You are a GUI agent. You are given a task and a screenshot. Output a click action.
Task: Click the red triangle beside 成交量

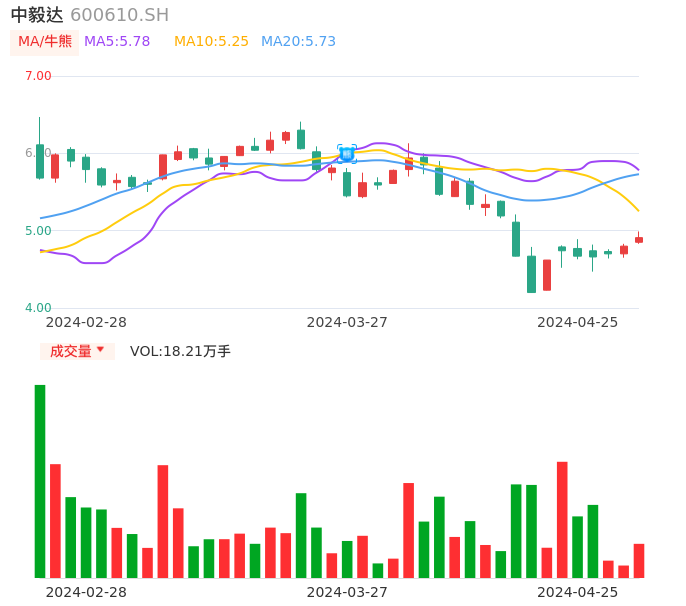[x=100, y=350]
